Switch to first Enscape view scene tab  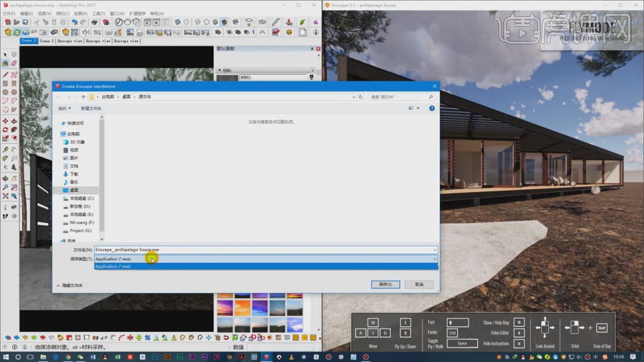point(70,41)
